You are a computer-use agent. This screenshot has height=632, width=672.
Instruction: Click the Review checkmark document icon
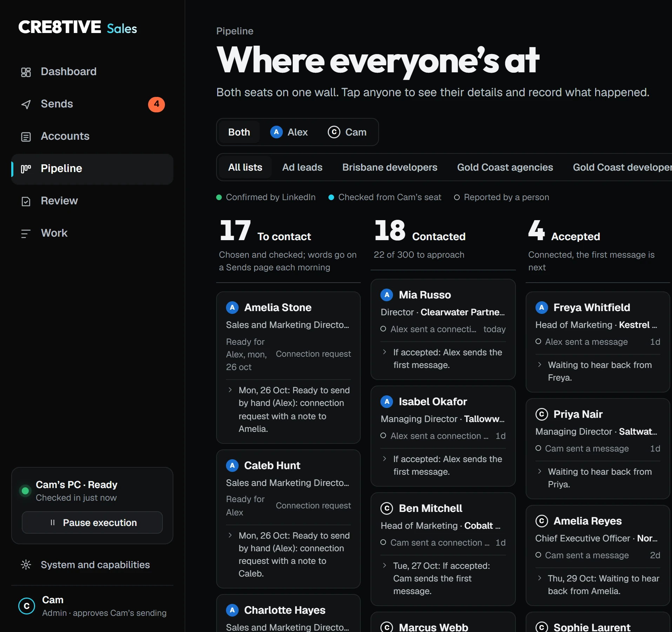(x=26, y=201)
